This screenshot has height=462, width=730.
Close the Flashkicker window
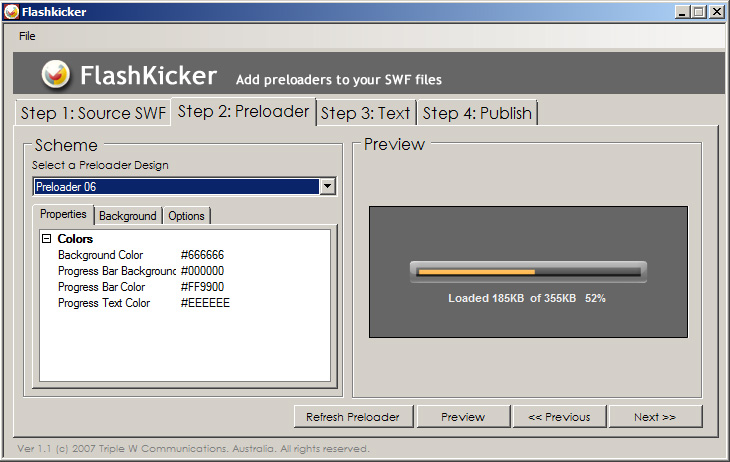(x=716, y=12)
